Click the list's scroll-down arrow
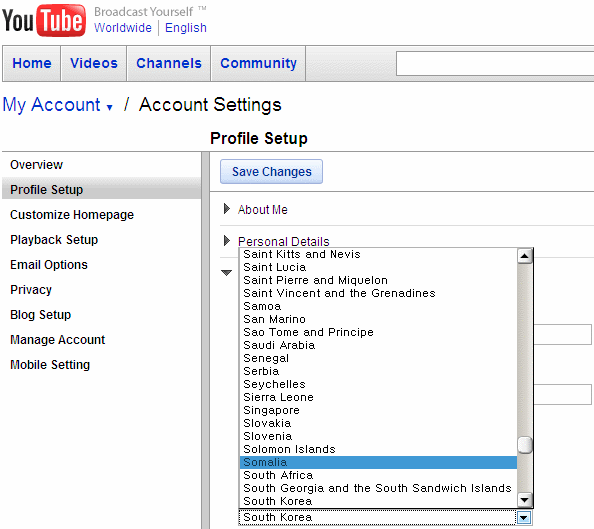Image resolution: width=594 pixels, height=529 pixels. point(524,500)
